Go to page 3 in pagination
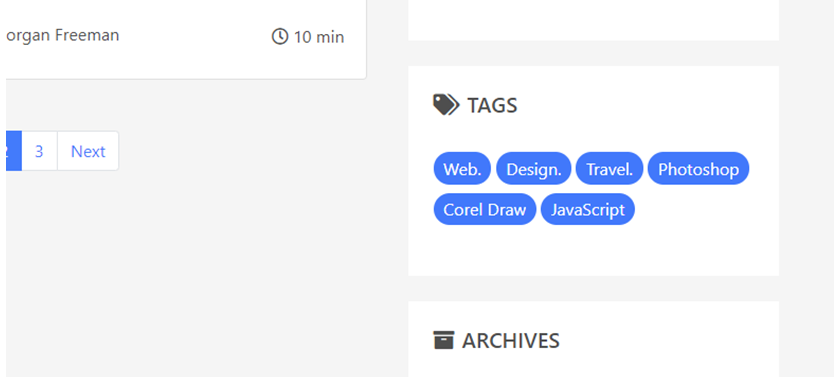Image resolution: width=835 pixels, height=377 pixels. click(39, 151)
